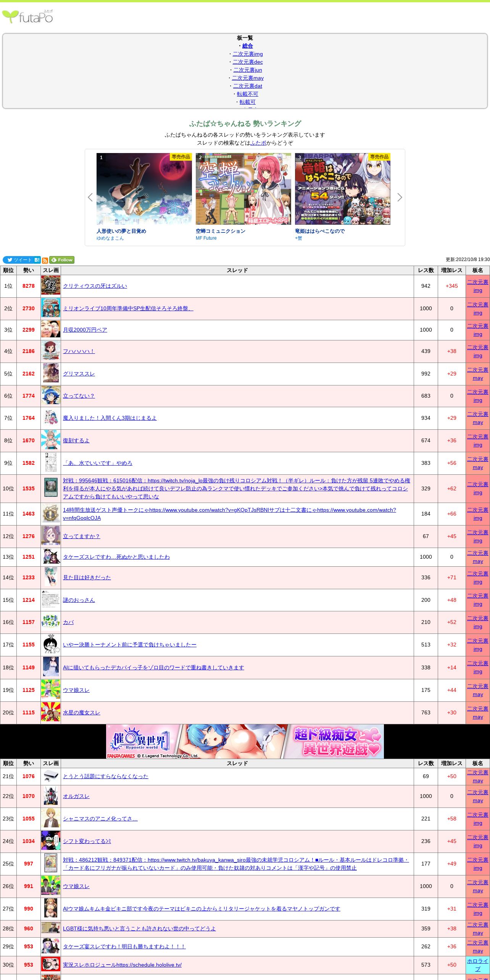Click the 更新:2022/10/8 19:30 timestamp

pos(468,260)
